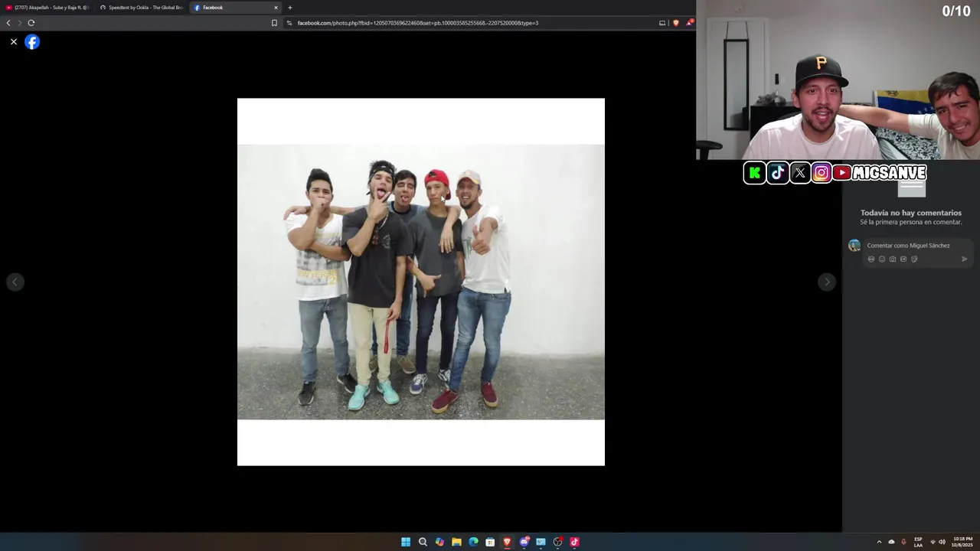
Task: Click 'Todavía no hay comentarios' text
Action: (x=910, y=213)
